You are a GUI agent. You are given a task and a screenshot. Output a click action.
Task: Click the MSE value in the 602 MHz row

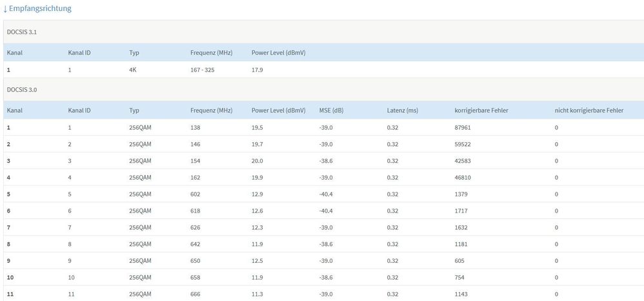point(326,194)
